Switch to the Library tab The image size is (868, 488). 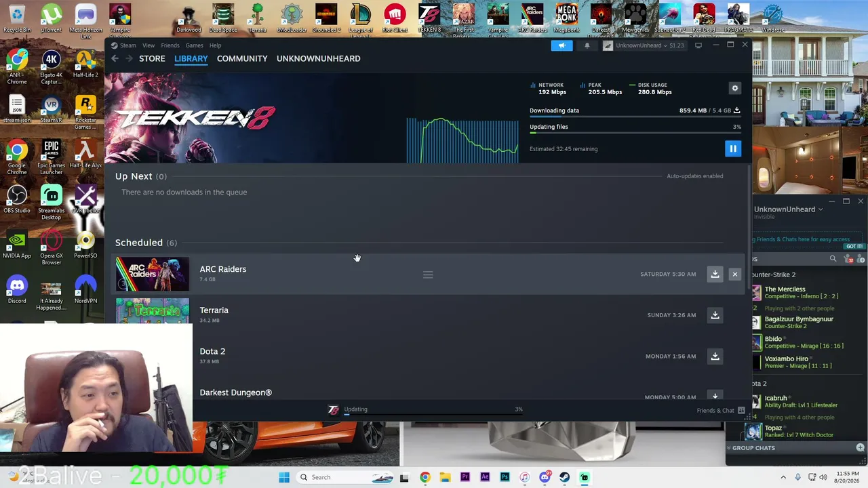(x=191, y=58)
